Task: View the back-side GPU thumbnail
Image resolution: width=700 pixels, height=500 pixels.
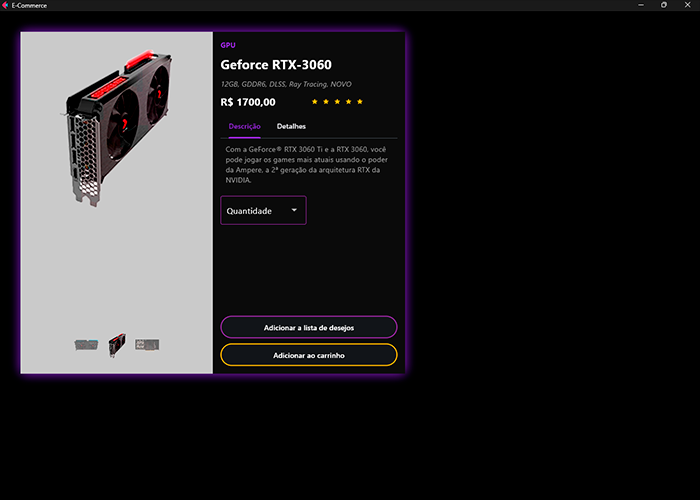Action: tap(147, 345)
